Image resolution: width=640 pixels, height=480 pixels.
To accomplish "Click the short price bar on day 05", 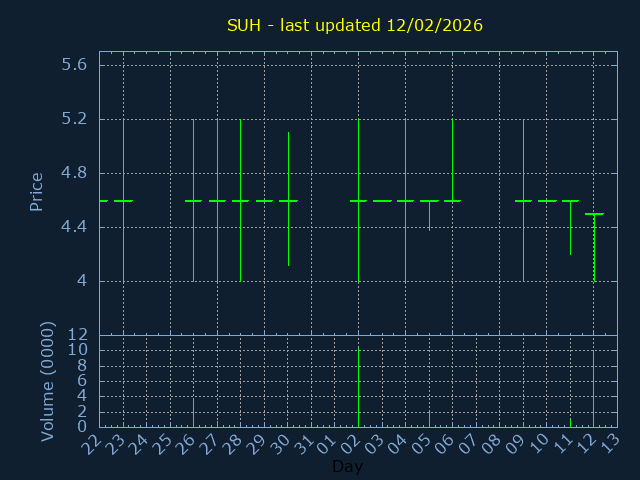I will [x=429, y=215].
